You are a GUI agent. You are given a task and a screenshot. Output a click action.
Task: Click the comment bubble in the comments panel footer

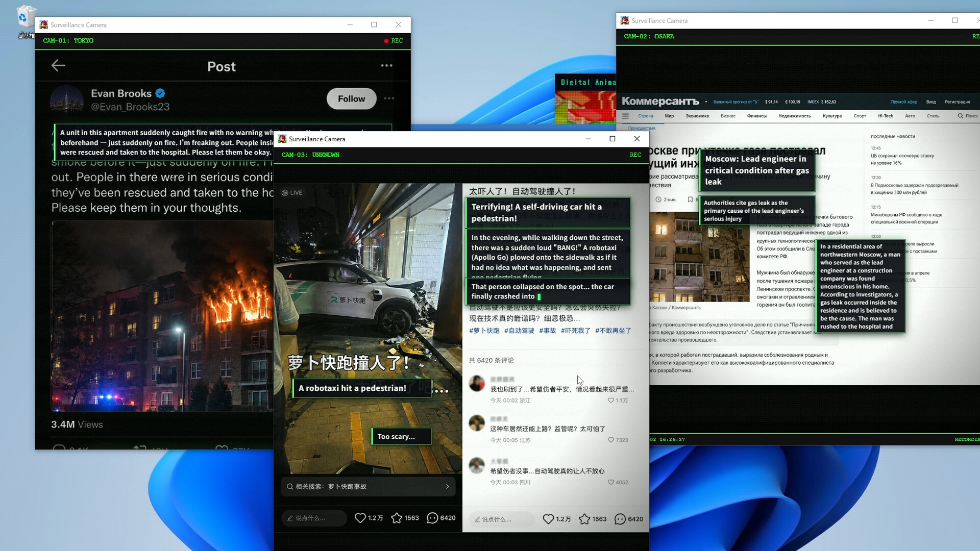pyautogui.click(x=620, y=519)
